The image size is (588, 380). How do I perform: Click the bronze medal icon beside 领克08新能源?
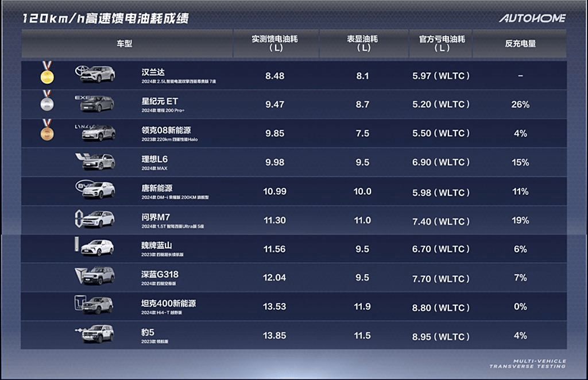pyautogui.click(x=47, y=129)
